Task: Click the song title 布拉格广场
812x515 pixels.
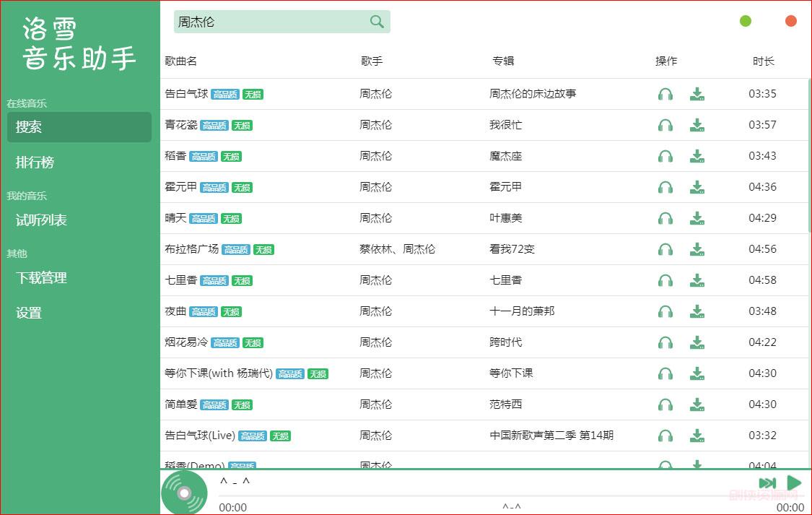Action: pyautogui.click(x=193, y=249)
